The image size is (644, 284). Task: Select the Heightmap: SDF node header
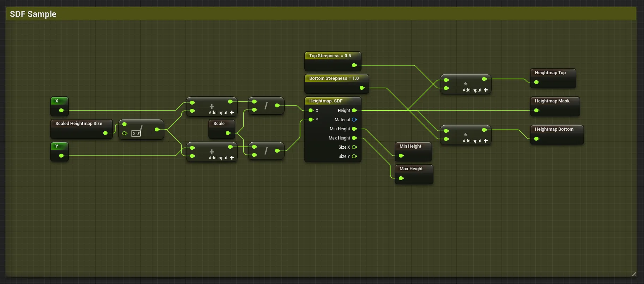(x=326, y=101)
